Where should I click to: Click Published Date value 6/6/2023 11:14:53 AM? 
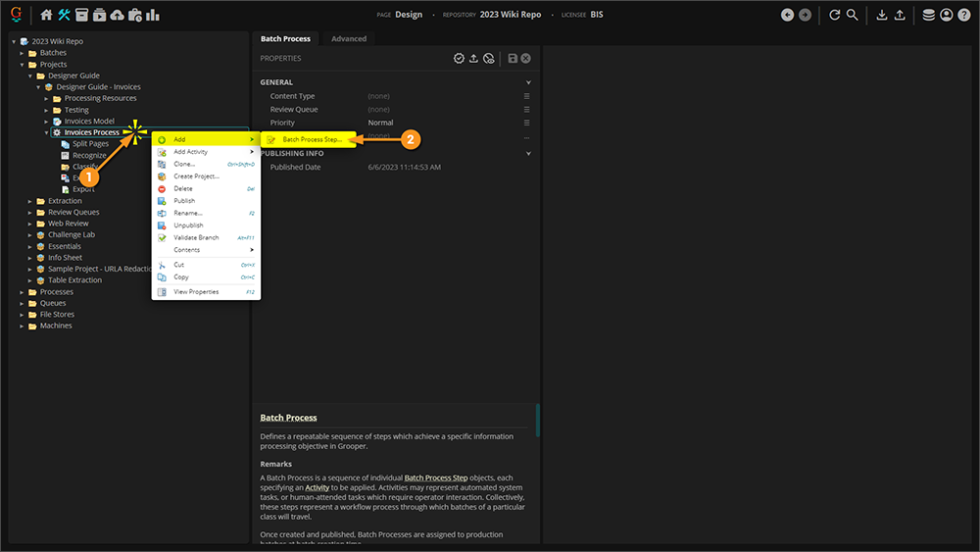point(405,168)
